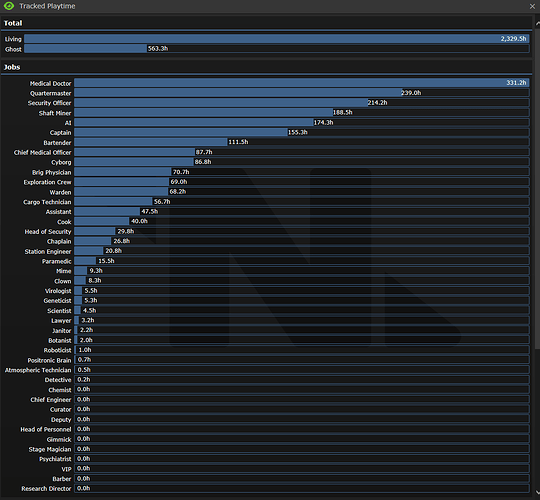The image size is (540, 500).
Task: Click the Janitor label
Action: click(x=61, y=331)
